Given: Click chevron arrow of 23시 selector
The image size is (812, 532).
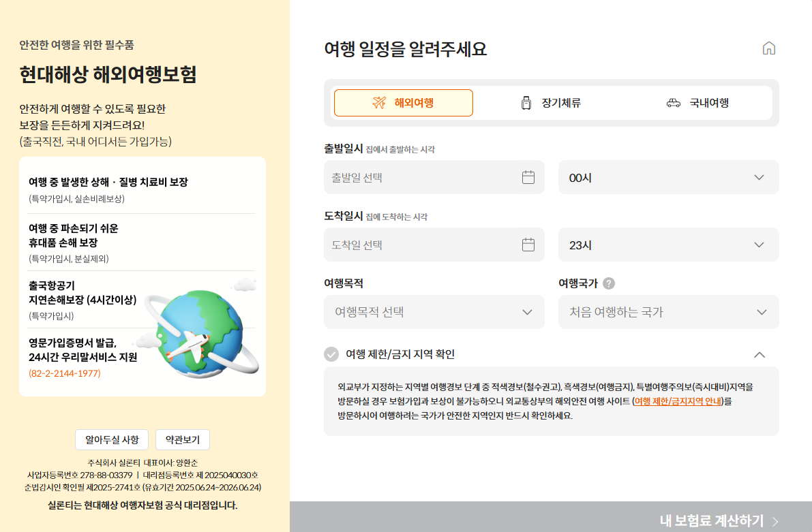Looking at the screenshot, I should [760, 245].
